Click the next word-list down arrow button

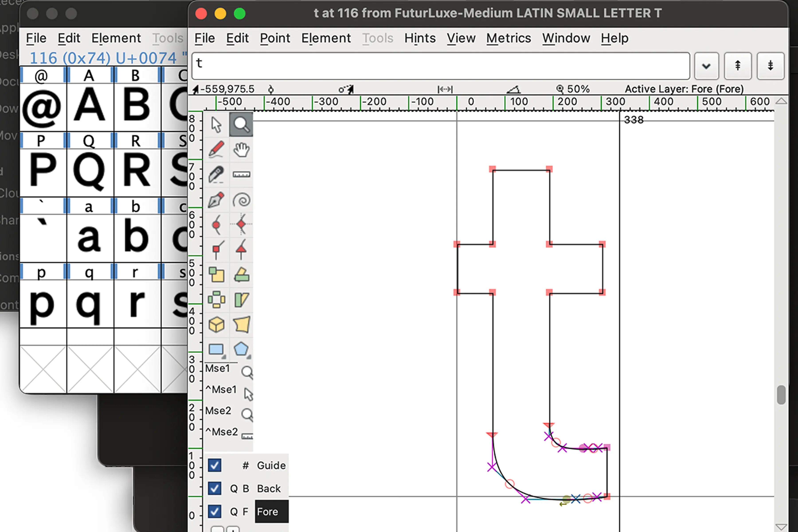[x=770, y=66]
